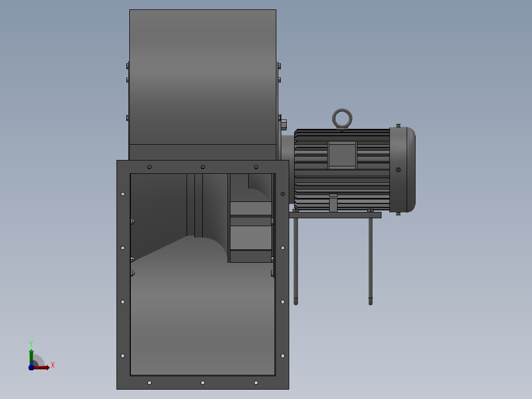Pick the top center bolt hole on outlet flange

click(x=203, y=167)
